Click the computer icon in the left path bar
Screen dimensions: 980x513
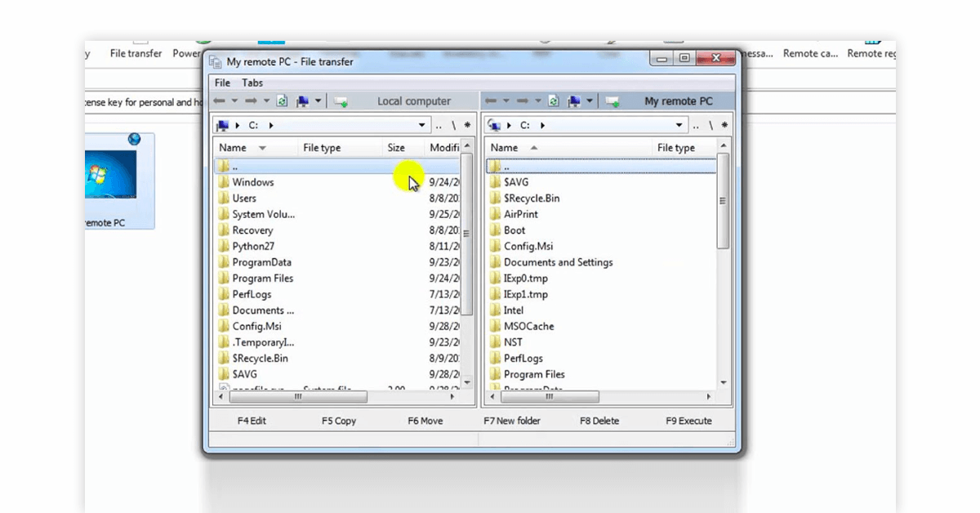223,125
